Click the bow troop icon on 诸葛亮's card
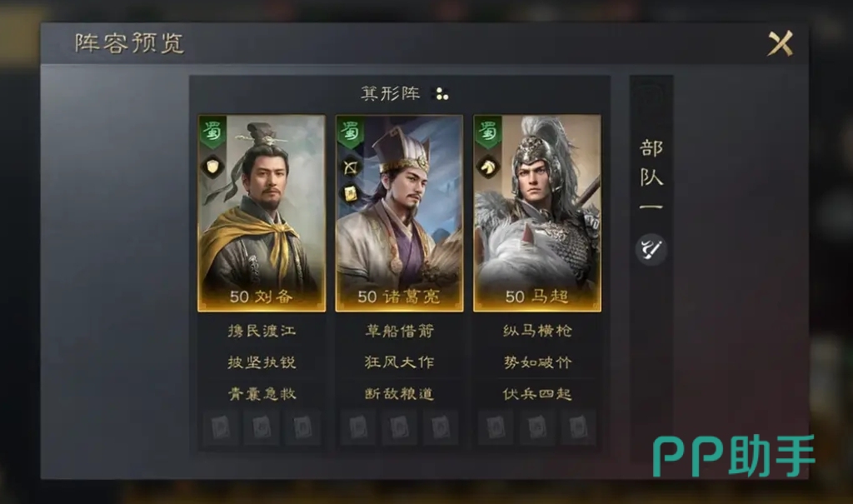Screen dimensions: 853x504 pos(351,167)
